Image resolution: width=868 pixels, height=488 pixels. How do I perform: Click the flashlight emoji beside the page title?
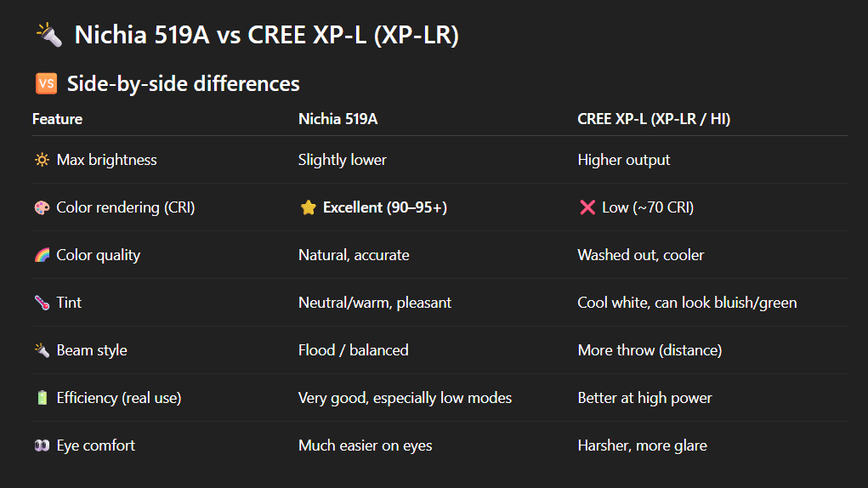click(x=48, y=35)
